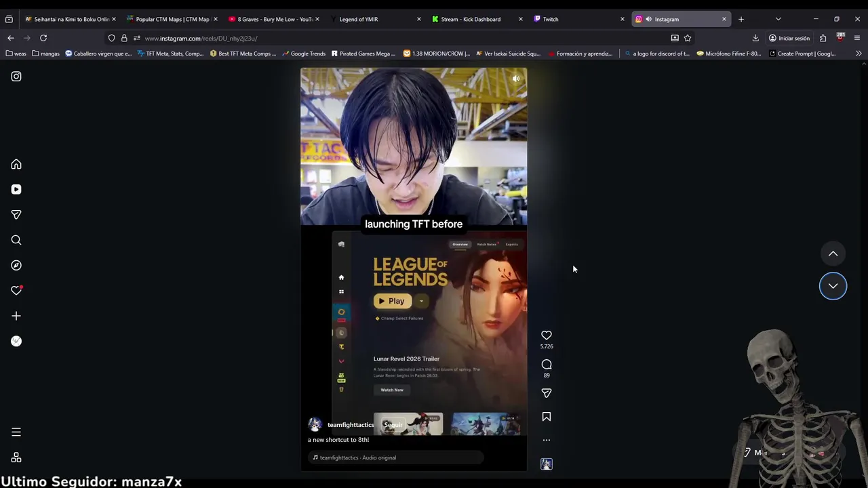The image size is (868, 488).
Task: Open Create plus icon in sidebar
Action: (16, 316)
